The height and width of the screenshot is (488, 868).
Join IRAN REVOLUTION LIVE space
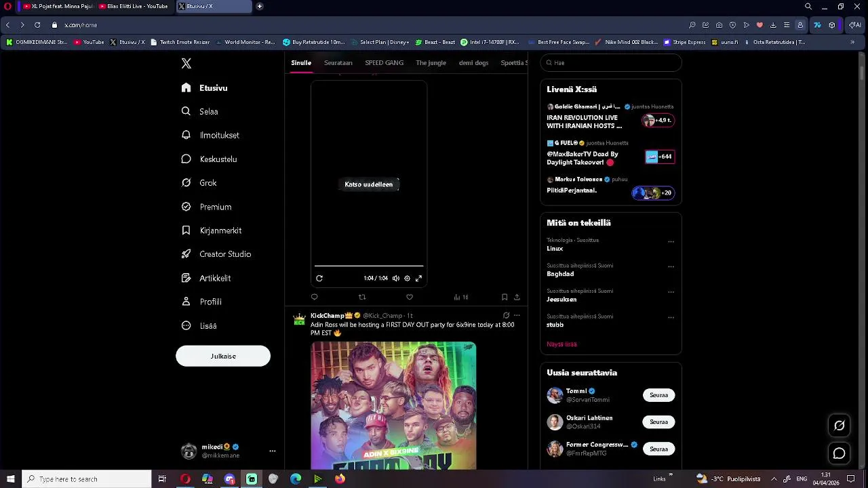pyautogui.click(x=658, y=121)
